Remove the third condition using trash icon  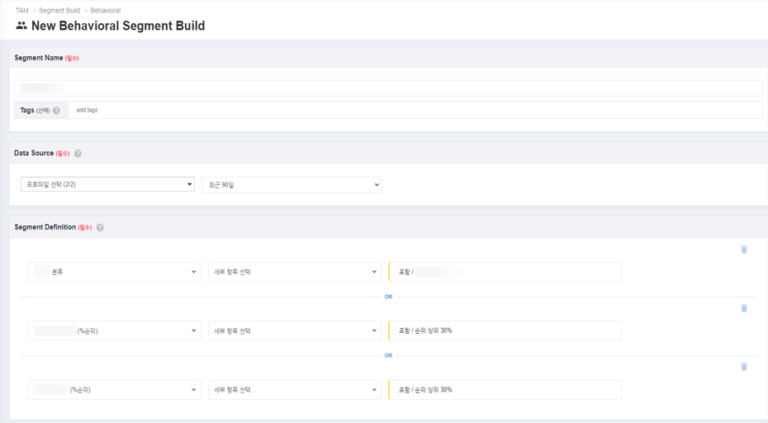click(743, 367)
